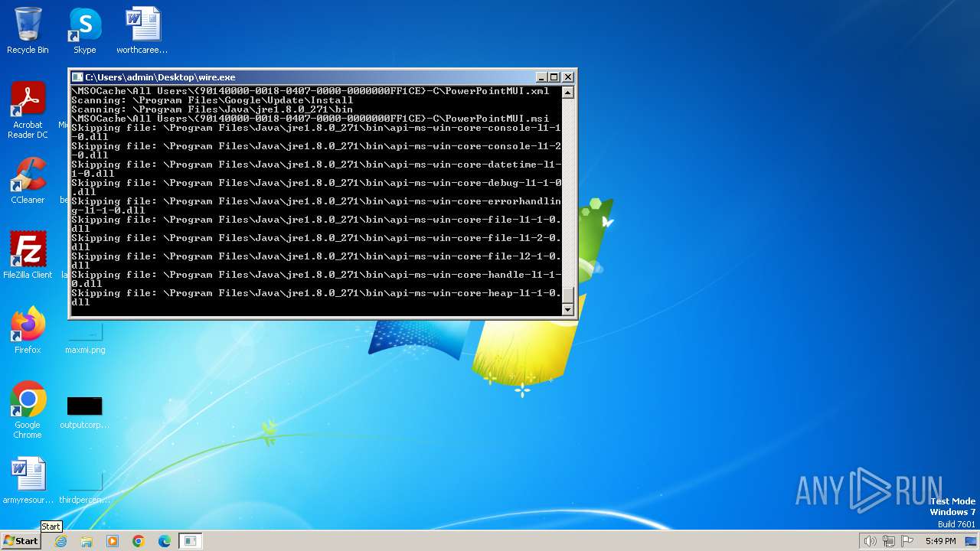Minimize the wire.exe console window
This screenshot has height=551, width=980.
pyautogui.click(x=541, y=77)
